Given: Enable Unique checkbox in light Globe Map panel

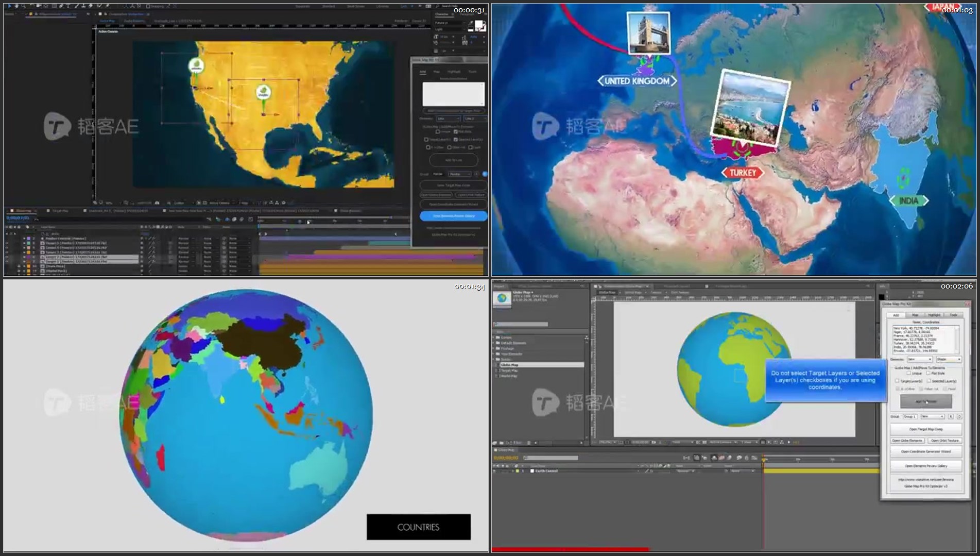Looking at the screenshot, I should coord(908,374).
